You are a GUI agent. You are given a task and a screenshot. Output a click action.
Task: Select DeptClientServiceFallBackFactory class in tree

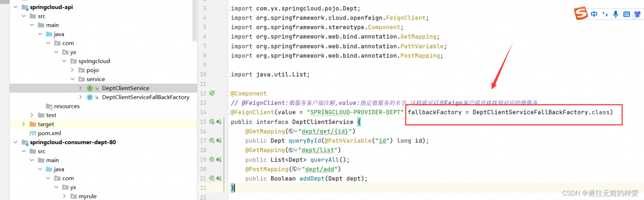point(145,97)
